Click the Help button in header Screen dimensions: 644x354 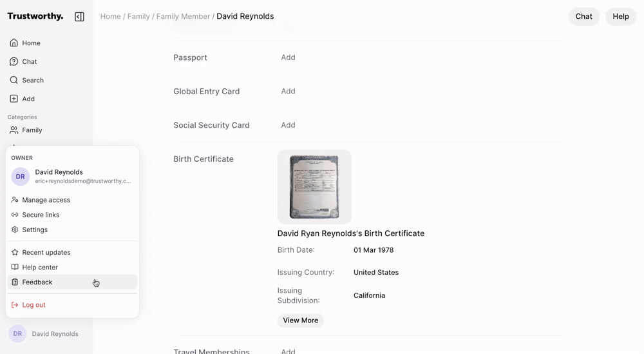click(x=620, y=16)
